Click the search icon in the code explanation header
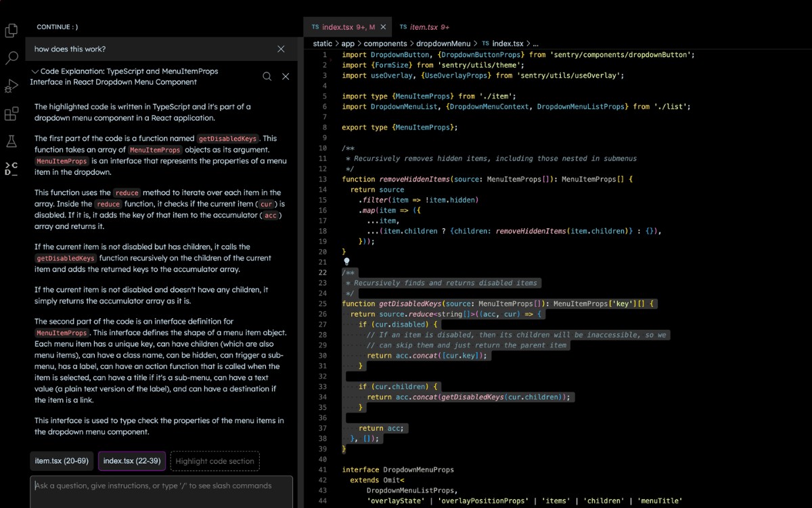Screen dimensions: 812x508 (267, 77)
